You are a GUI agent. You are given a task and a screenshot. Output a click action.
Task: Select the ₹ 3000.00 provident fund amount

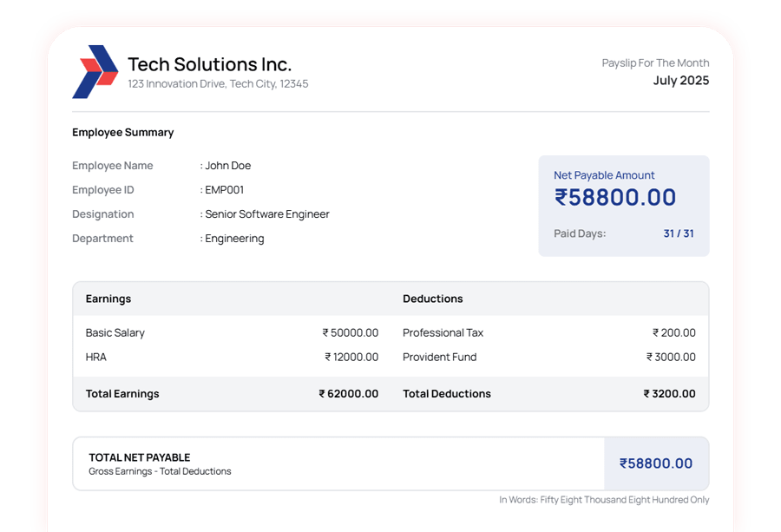coord(671,358)
